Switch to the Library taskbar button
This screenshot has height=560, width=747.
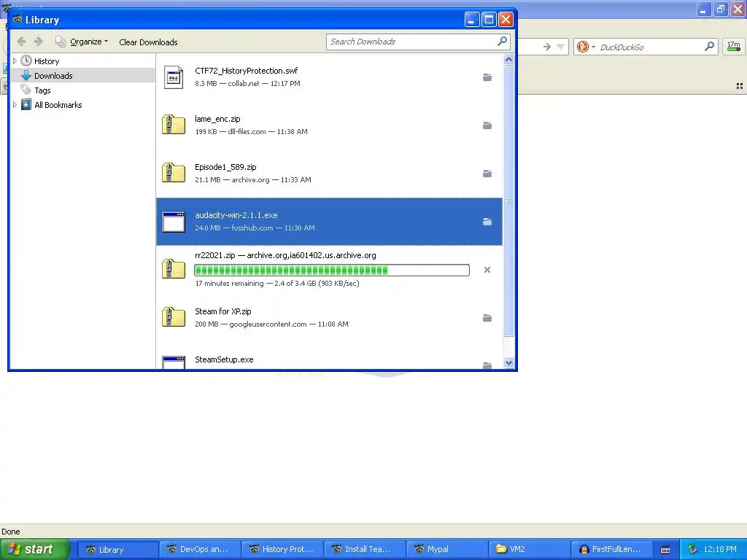117,550
